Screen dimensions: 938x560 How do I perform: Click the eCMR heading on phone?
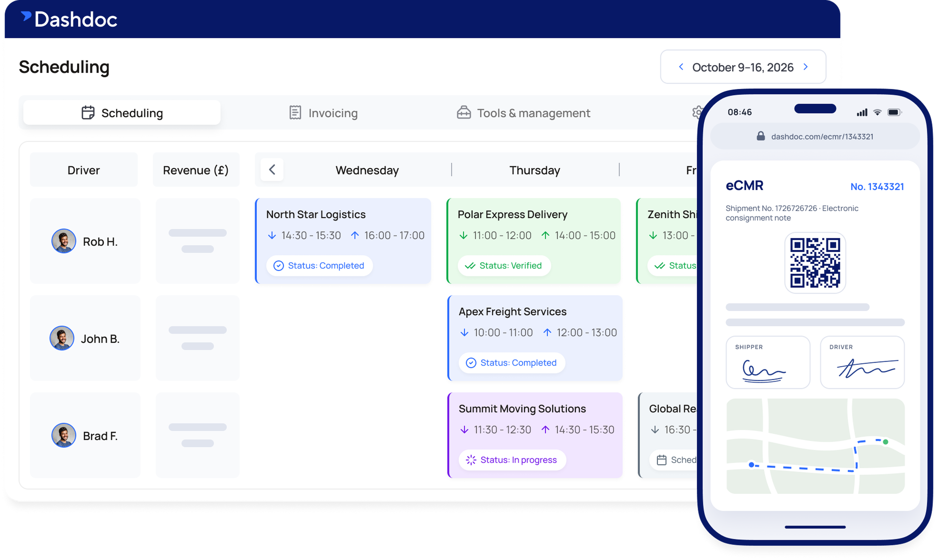[x=745, y=186]
